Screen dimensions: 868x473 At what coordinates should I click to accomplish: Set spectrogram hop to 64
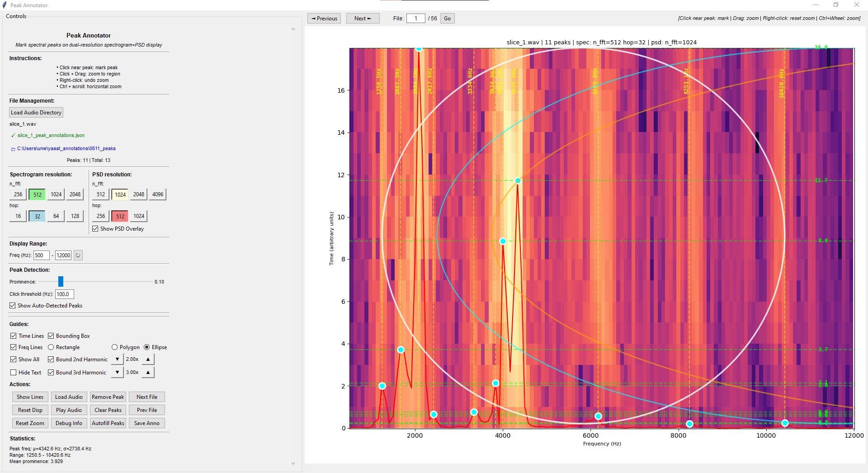[x=56, y=216]
